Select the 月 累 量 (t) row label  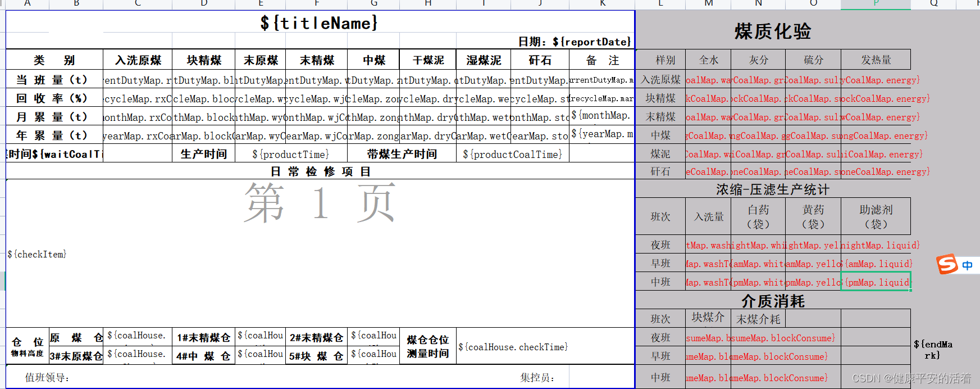[54, 117]
